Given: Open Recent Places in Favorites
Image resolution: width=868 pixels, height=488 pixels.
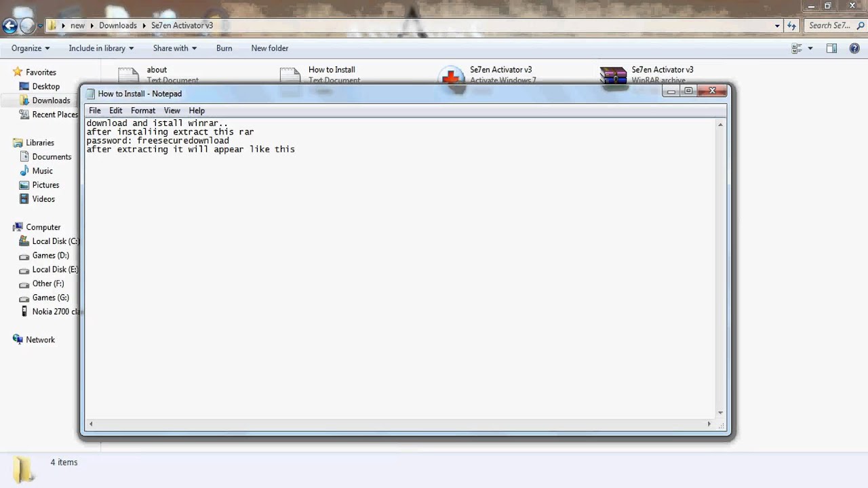Looking at the screenshot, I should tap(55, 115).
